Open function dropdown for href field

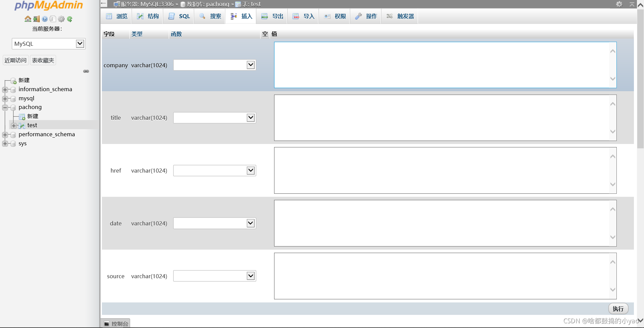[x=215, y=171]
